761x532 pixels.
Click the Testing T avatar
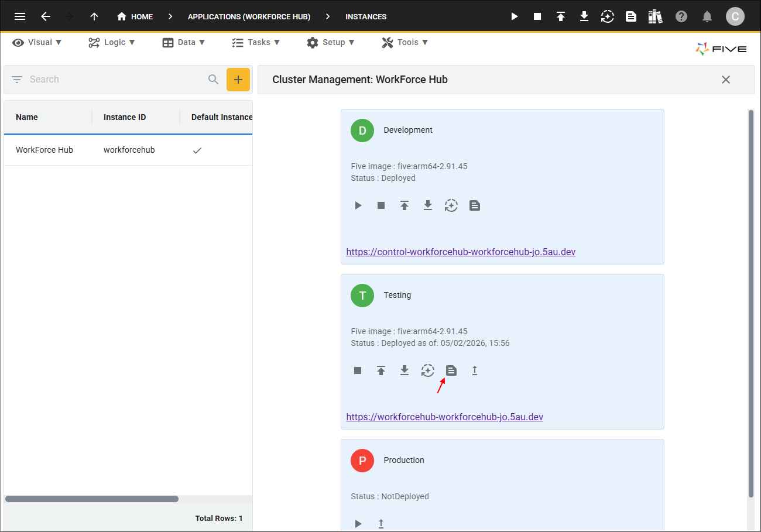(362, 296)
